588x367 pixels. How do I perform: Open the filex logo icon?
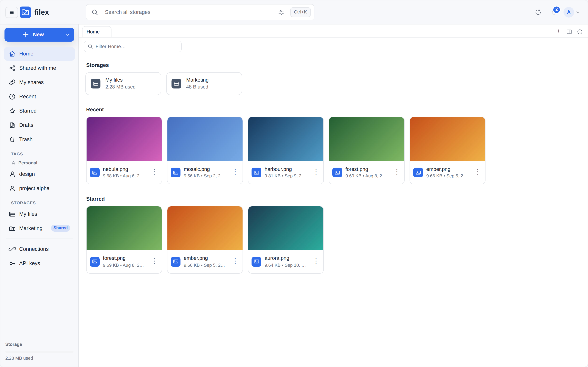click(25, 12)
